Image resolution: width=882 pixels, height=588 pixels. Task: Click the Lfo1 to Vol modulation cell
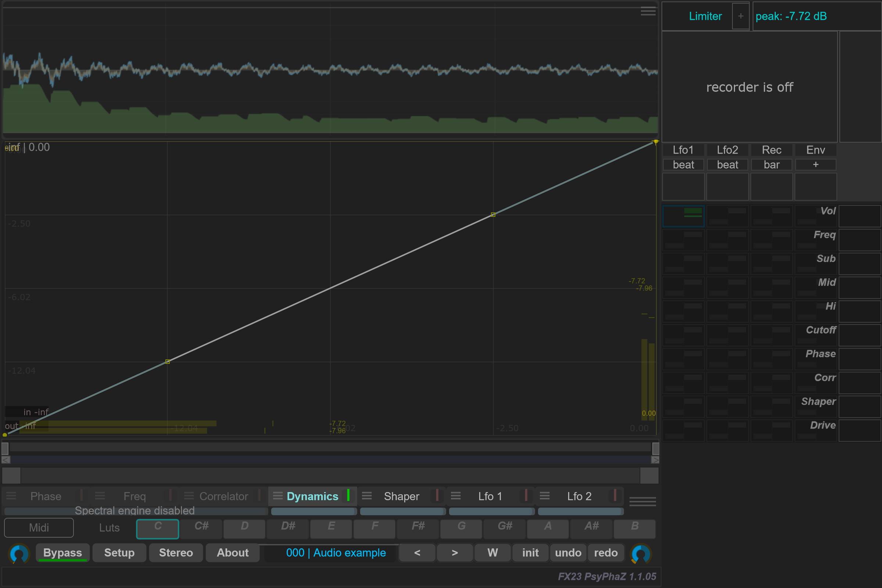(683, 216)
